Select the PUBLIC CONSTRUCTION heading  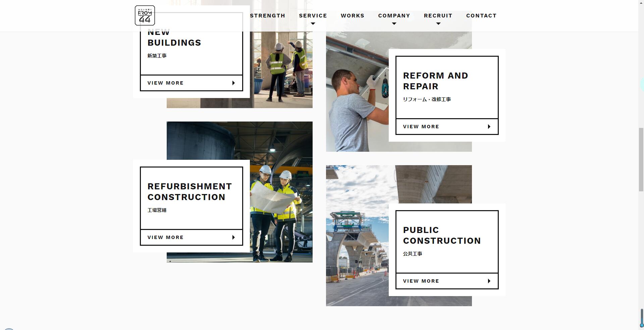442,235
